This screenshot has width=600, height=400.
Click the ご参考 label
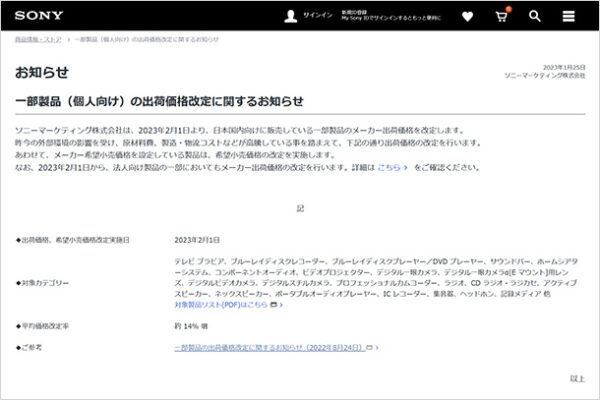(29, 348)
